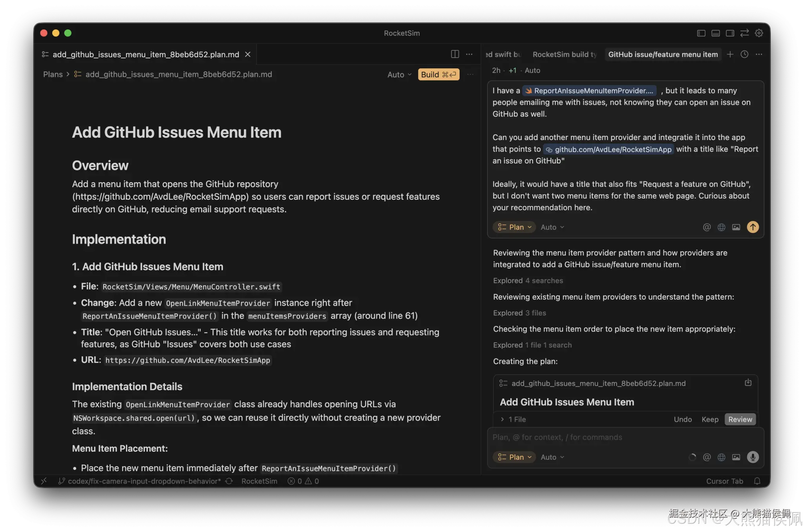The height and width of the screenshot is (532, 804).
Task: Click the globe web icon in chat input
Action: tap(721, 457)
